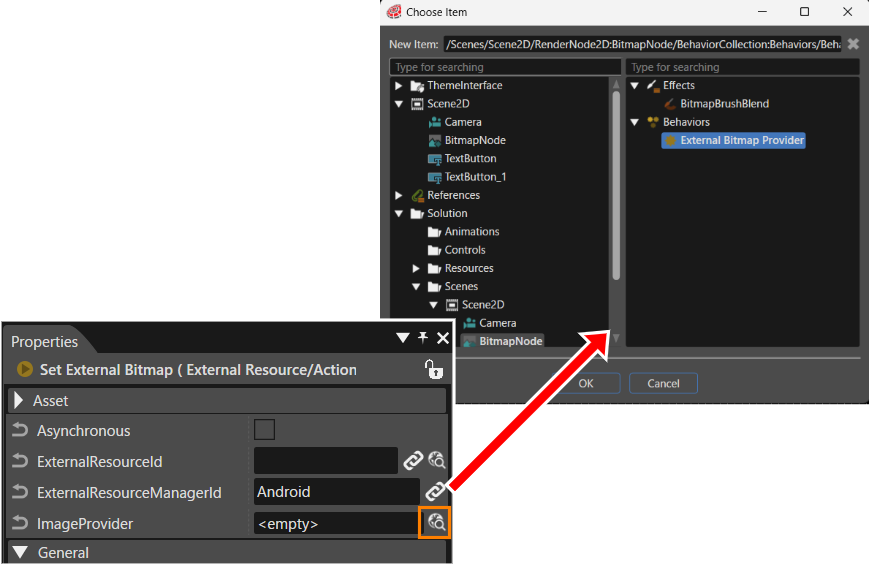The image size is (869, 565).
Task: Click the OK button in Choose Item
Action: coord(587,383)
